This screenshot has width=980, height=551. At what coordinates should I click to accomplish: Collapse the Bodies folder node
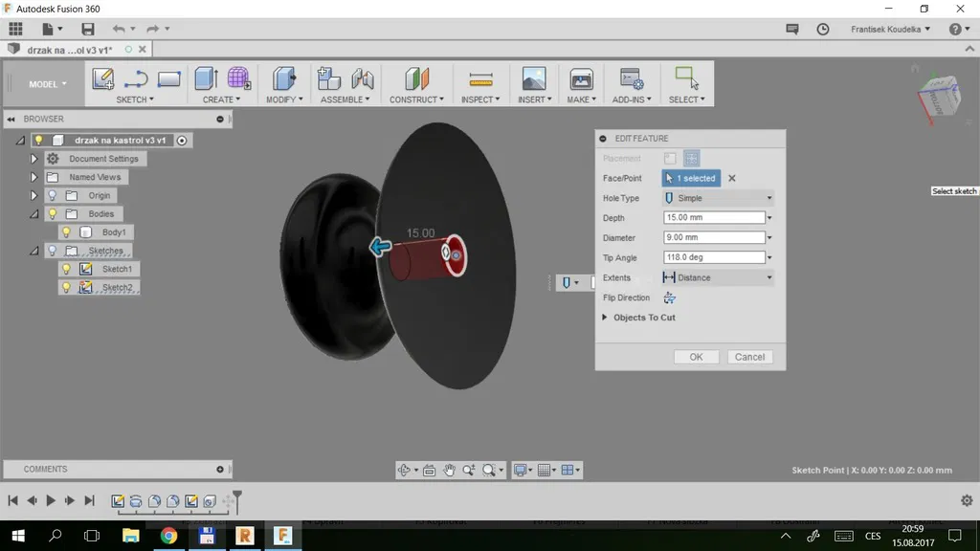click(x=33, y=213)
